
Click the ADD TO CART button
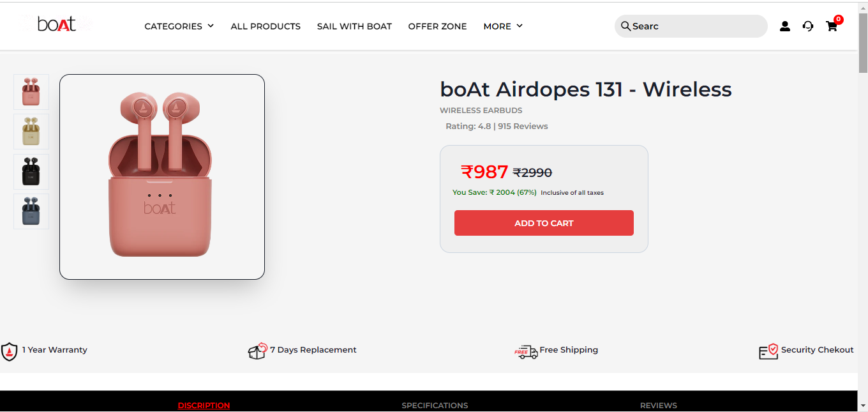[x=544, y=222]
